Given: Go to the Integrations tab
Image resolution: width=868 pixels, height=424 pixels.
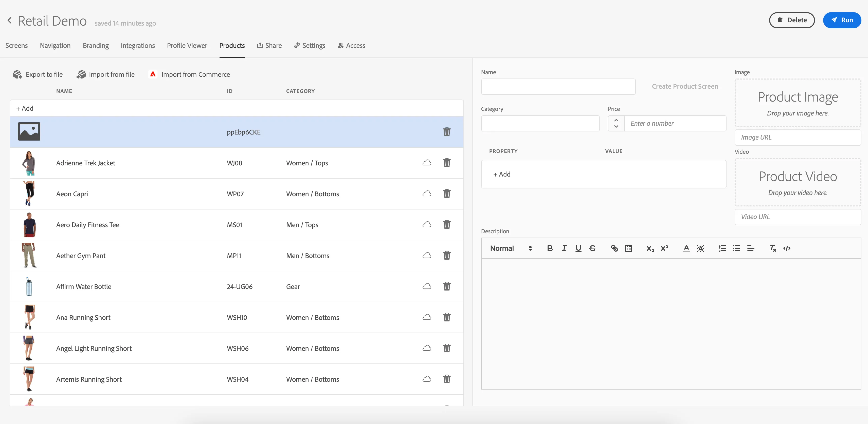Looking at the screenshot, I should click(x=138, y=45).
